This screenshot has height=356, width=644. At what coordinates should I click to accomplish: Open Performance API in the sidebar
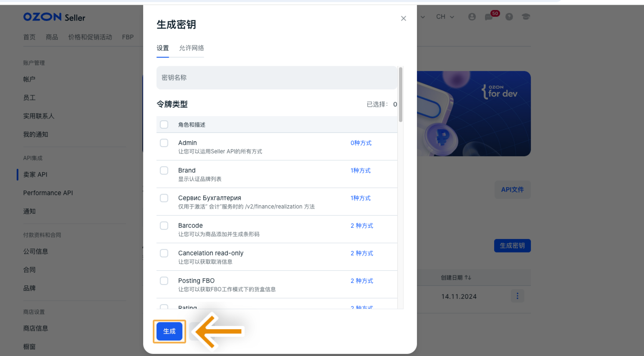click(x=48, y=193)
